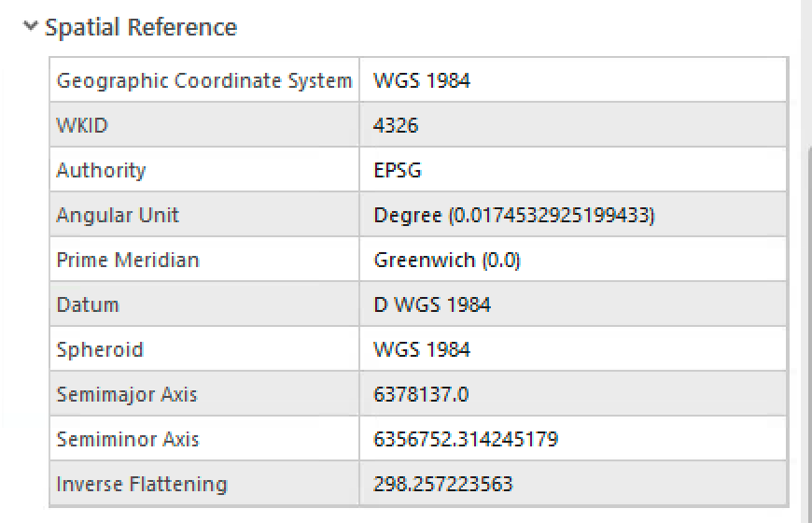Select the Prime Meridian label cell
The image size is (812, 523).
pos(128,260)
